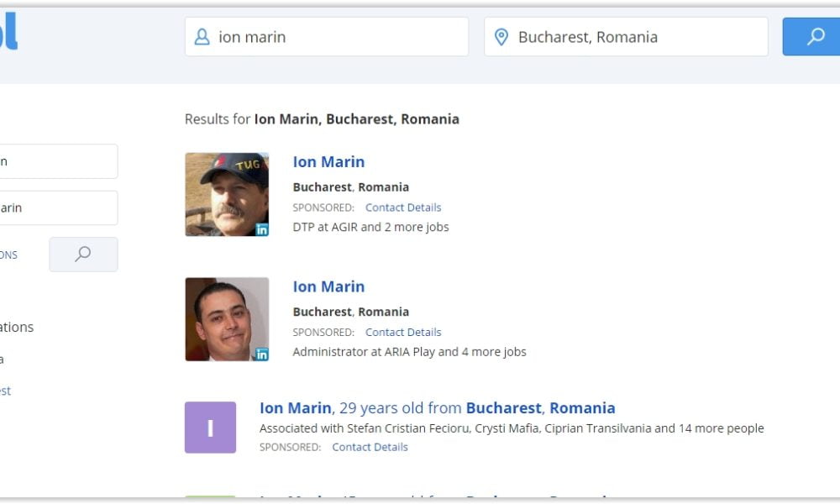This screenshot has width=840, height=504.
Task: Click the person icon in name search box
Action: [x=202, y=37]
